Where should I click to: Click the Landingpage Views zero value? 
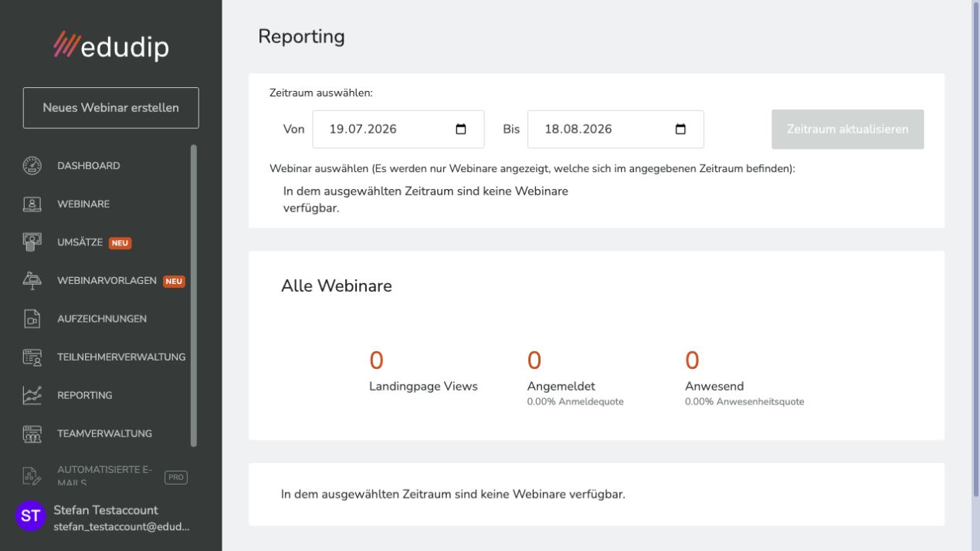coord(376,360)
